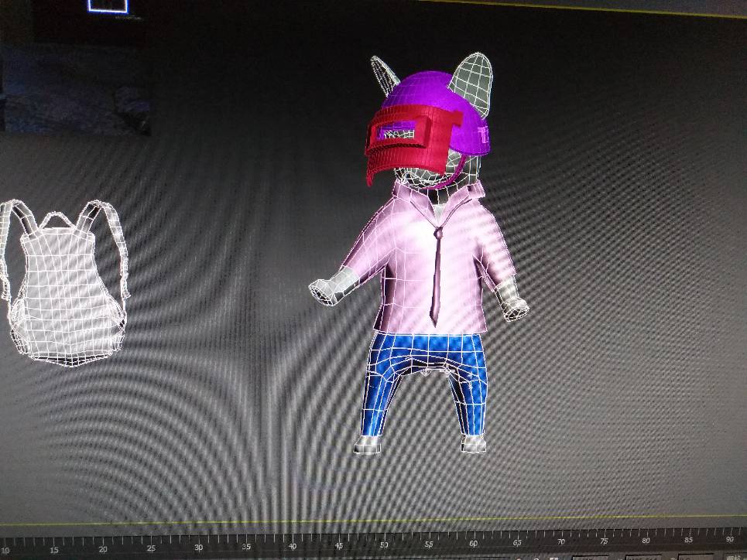Image resolution: width=747 pixels, height=560 pixels.
Task: Move timeline to frame 90
Action: coord(730,539)
